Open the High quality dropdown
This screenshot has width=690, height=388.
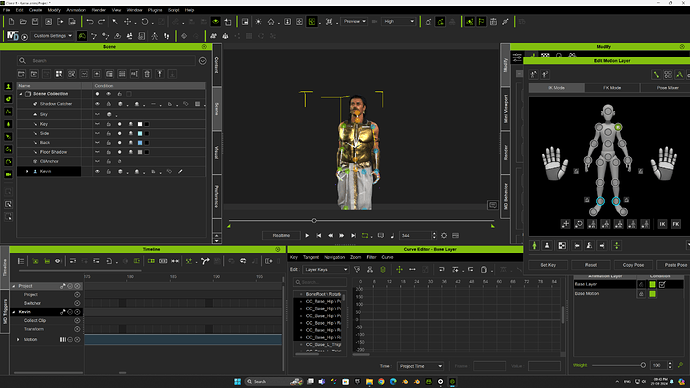(398, 22)
